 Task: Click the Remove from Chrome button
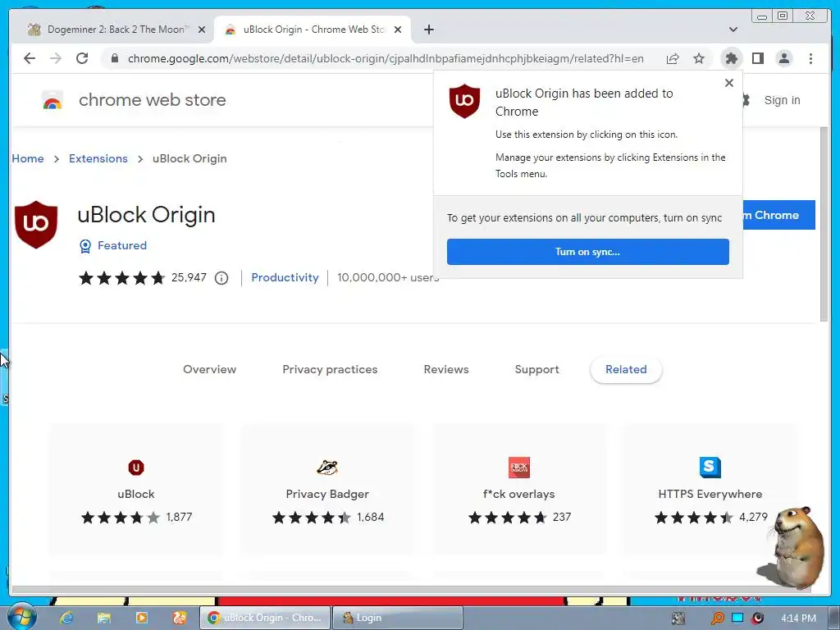click(778, 215)
